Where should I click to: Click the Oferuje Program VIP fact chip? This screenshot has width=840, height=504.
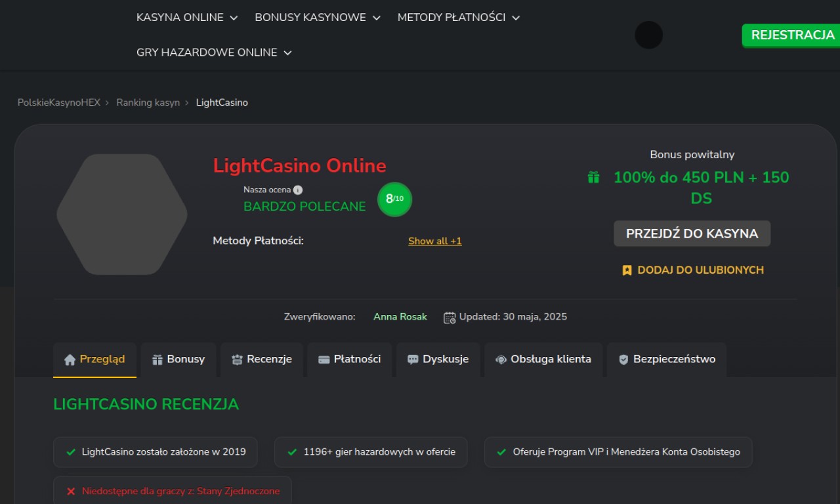pos(618,452)
